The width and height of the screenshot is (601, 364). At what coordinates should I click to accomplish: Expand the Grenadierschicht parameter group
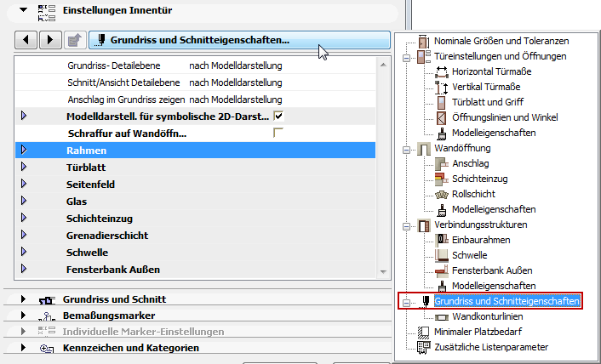pos(24,235)
